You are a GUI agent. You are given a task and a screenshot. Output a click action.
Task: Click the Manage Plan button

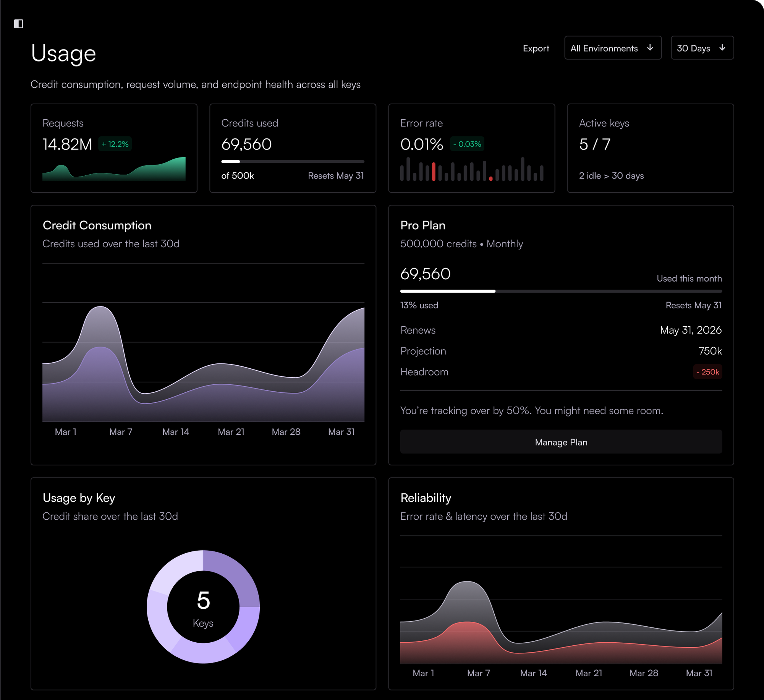pos(561,442)
